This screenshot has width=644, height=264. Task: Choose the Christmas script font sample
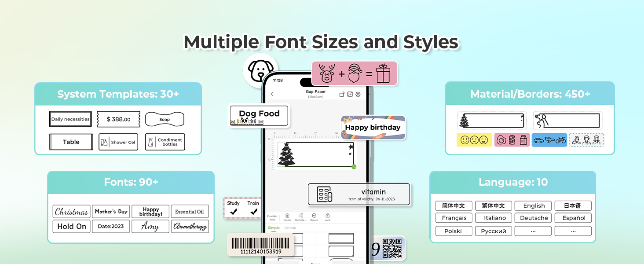[x=72, y=212]
